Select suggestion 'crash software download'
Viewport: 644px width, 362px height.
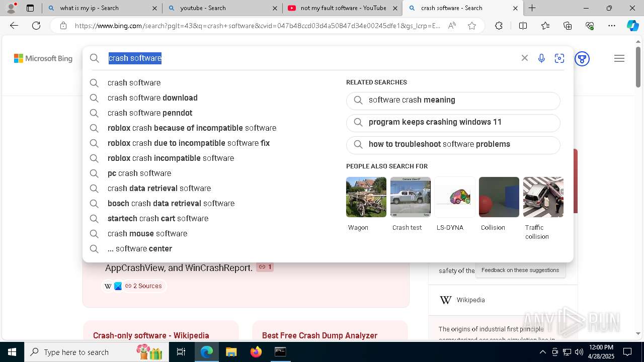coord(152,98)
